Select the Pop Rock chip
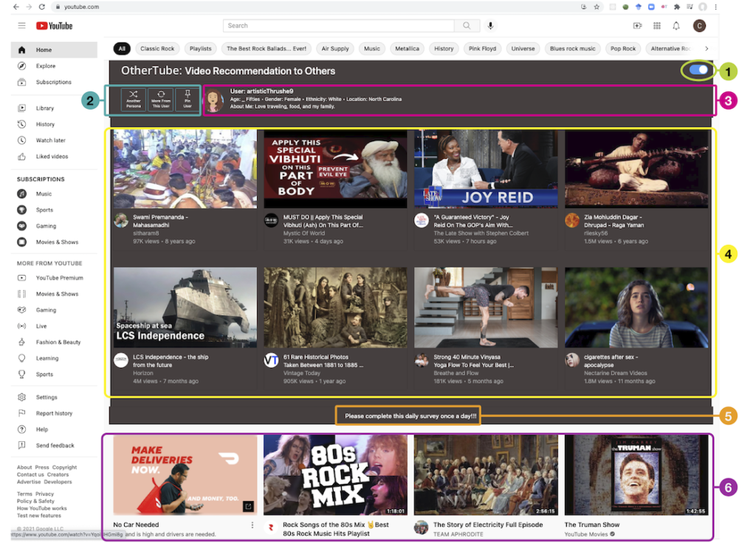756x543 pixels. [x=623, y=48]
